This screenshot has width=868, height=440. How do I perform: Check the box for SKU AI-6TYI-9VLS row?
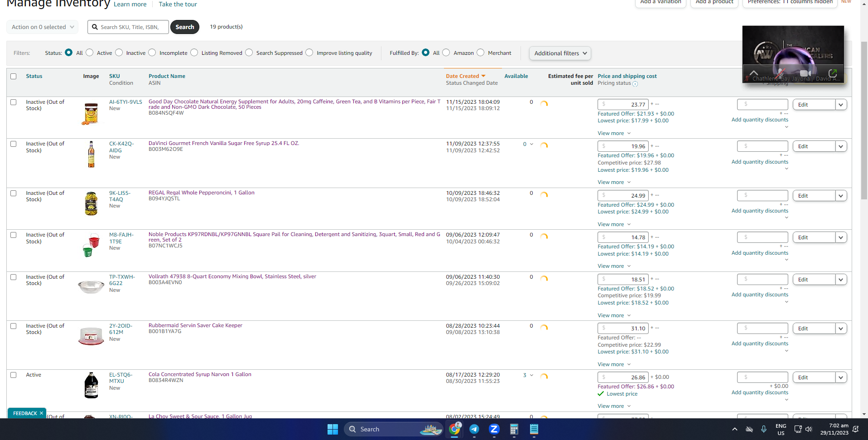click(14, 102)
